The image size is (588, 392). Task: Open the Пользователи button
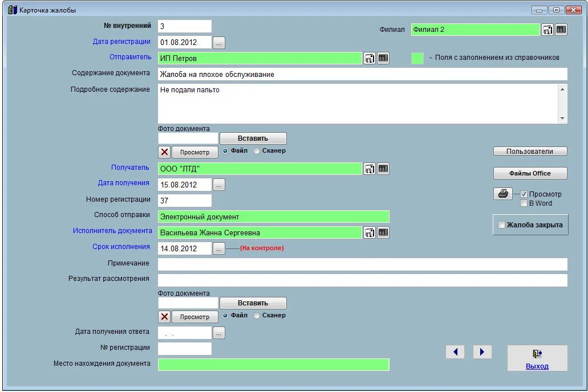[530, 151]
